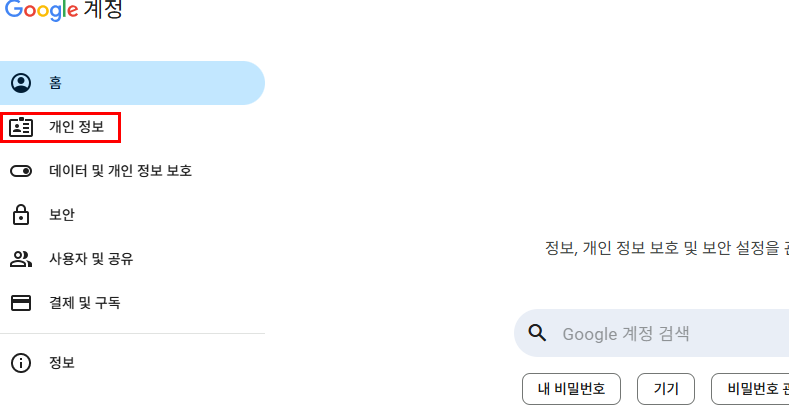The image size is (789, 417).
Task: Click the info circle icon beside 정보
Action: [21, 363]
